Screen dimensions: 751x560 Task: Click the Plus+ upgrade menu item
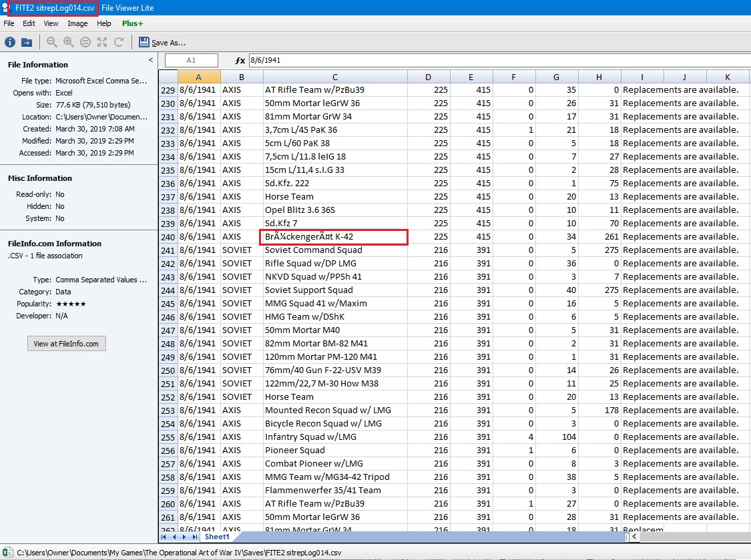(132, 23)
